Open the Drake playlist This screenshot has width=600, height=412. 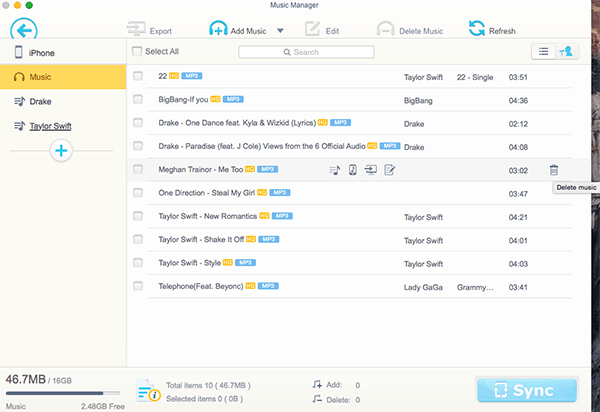click(63, 101)
